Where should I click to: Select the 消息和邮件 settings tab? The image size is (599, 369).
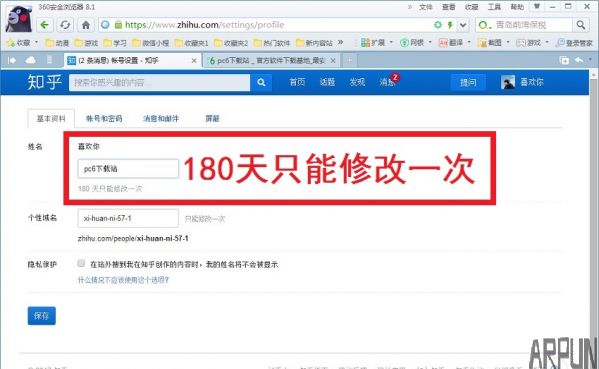point(161,119)
